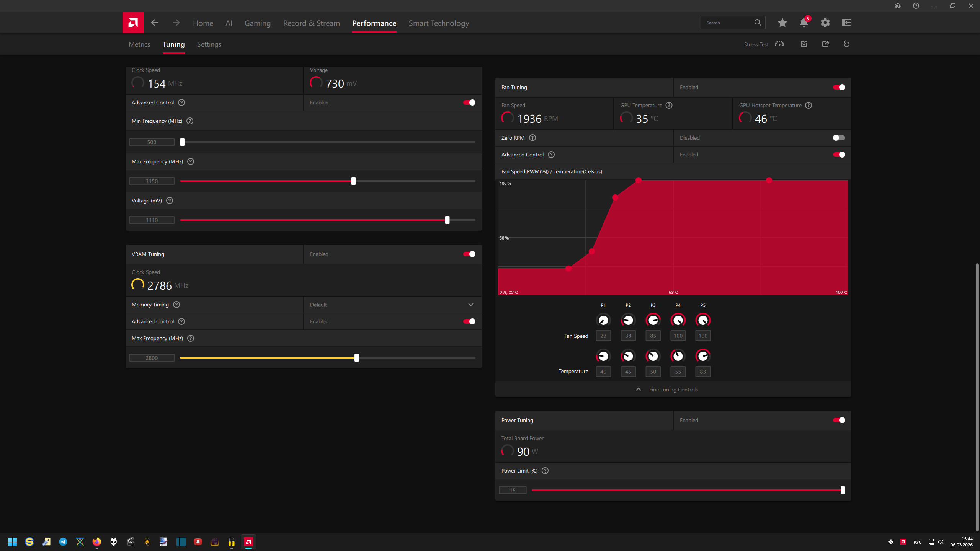Click the Power Limit slider handle
The image size is (980, 551).
843,490
